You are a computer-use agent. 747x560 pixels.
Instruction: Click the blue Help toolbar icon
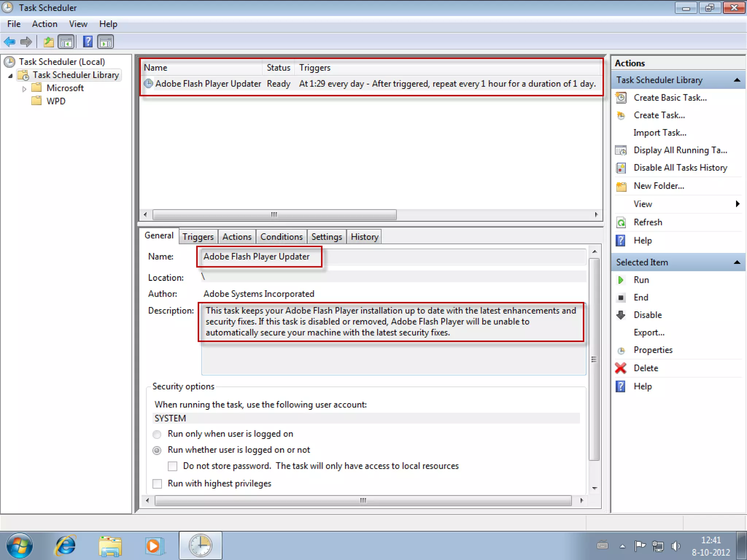[x=88, y=42]
